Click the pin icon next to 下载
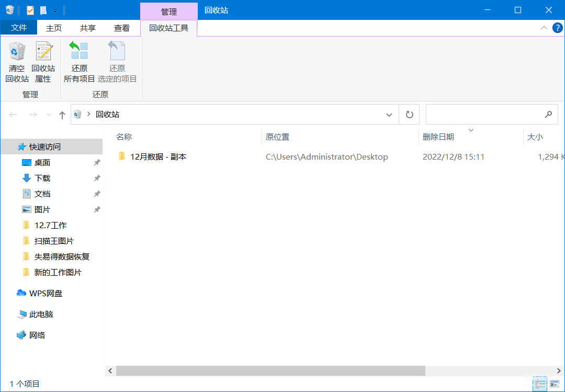 [97, 178]
